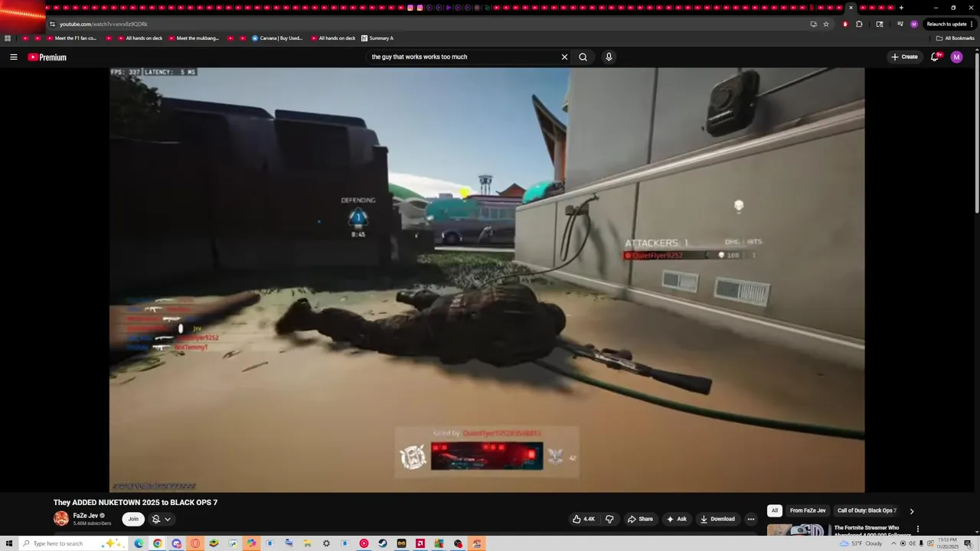Close the active browser tab
This screenshot has height=551, width=980.
click(851, 8)
